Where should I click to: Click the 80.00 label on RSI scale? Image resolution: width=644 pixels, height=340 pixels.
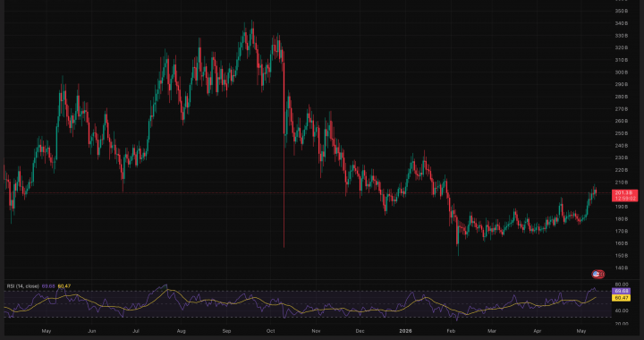click(623, 285)
